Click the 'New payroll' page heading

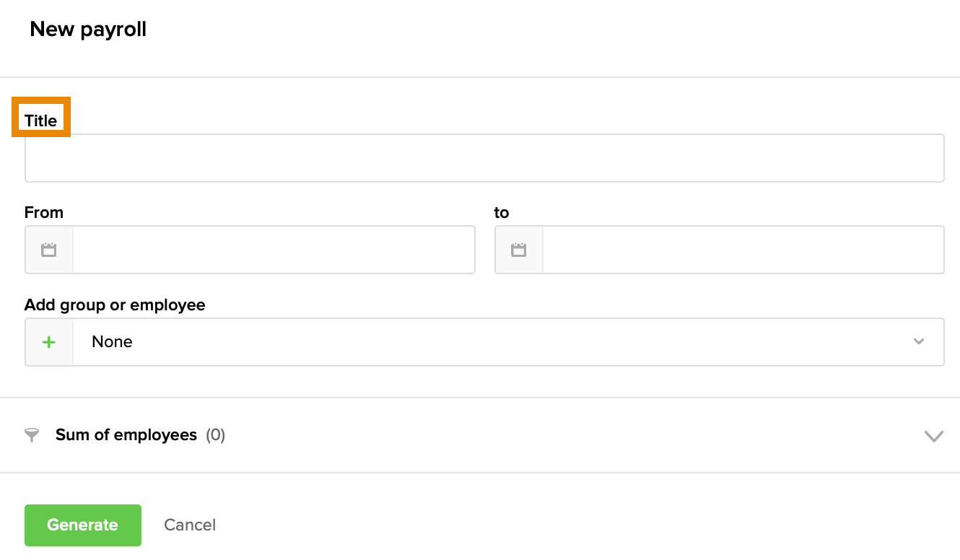coord(88,30)
